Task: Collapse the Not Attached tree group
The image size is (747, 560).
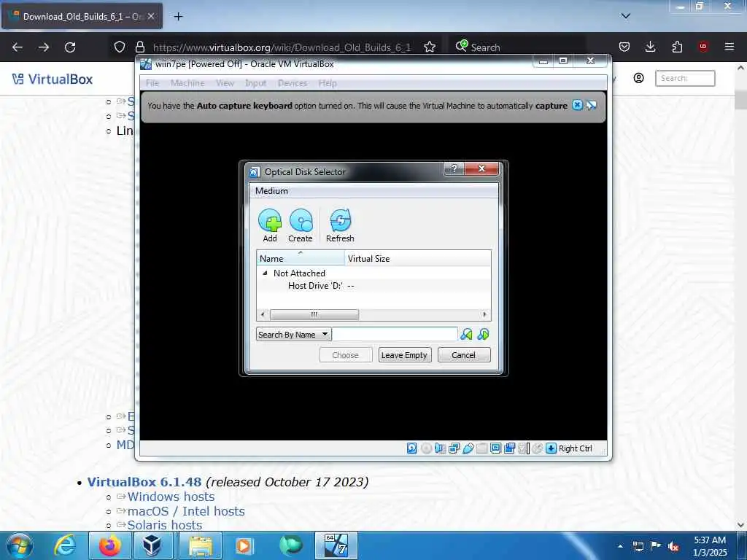Action: [x=265, y=273]
